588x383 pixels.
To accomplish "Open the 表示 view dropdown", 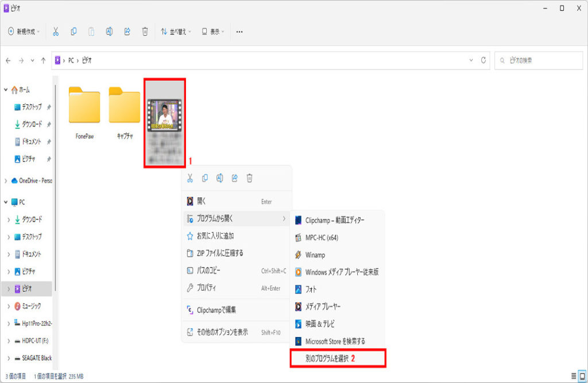I will point(212,32).
